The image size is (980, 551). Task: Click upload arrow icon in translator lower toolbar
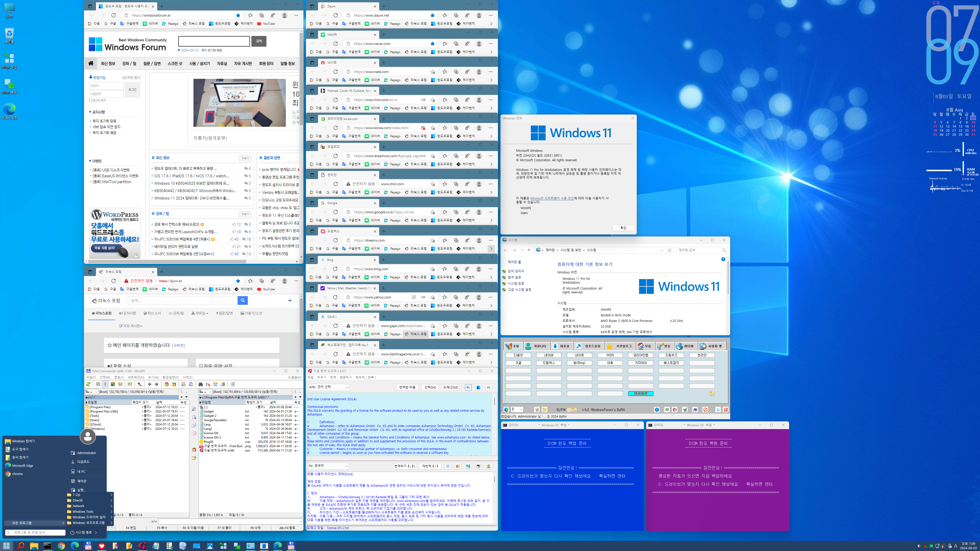(x=488, y=466)
